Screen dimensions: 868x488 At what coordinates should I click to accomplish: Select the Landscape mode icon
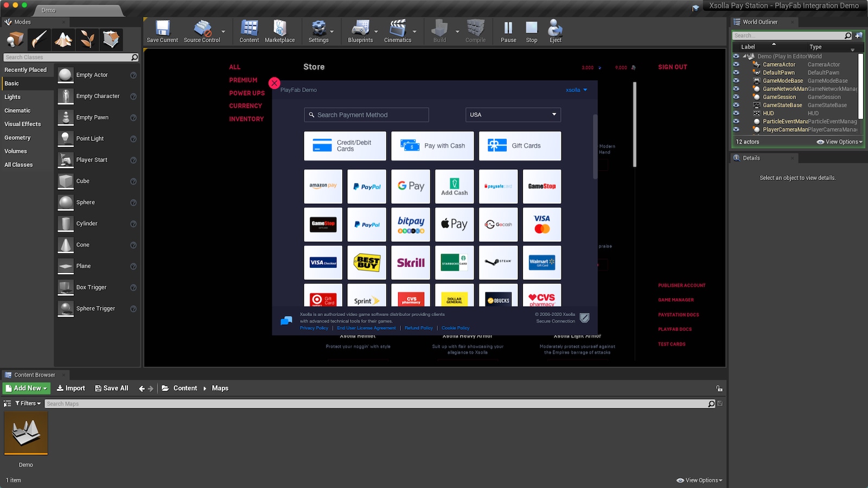click(63, 40)
